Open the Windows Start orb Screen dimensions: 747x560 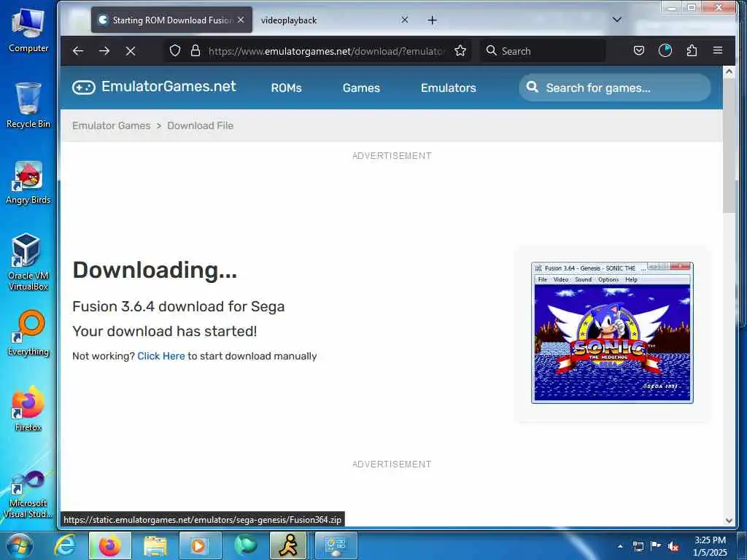pyautogui.click(x=19, y=545)
